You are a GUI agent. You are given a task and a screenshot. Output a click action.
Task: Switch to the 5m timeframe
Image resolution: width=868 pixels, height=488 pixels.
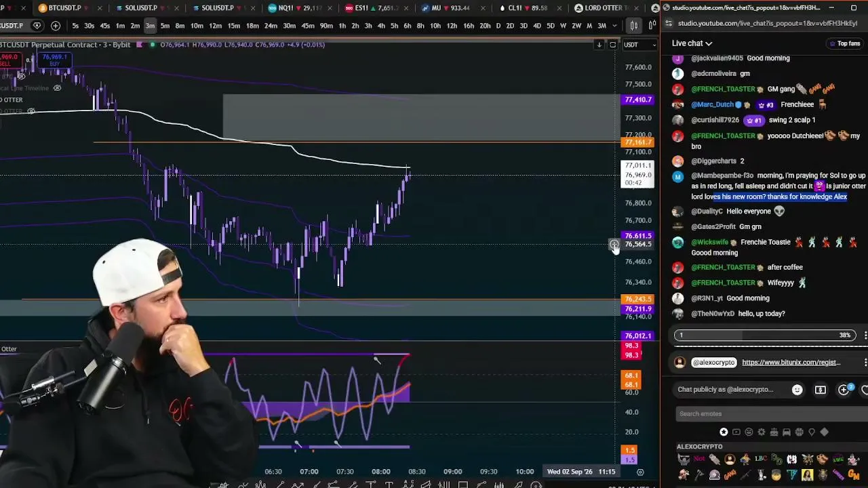(x=165, y=26)
